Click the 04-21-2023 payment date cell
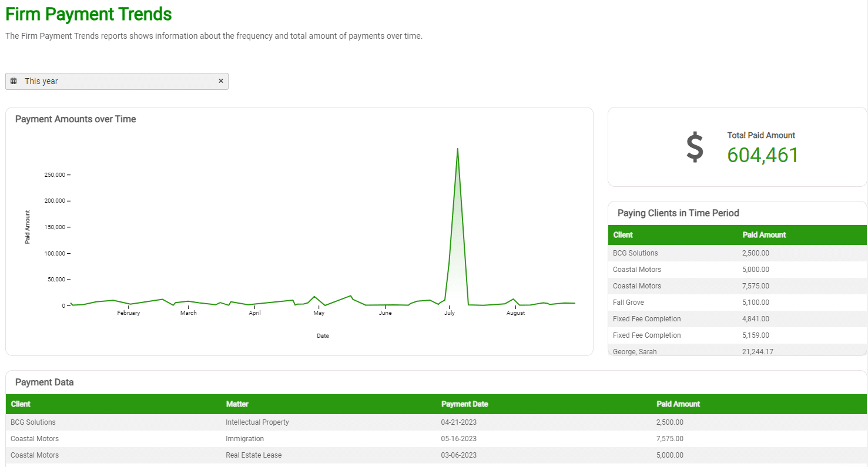The height and width of the screenshot is (467, 868). pos(458,422)
